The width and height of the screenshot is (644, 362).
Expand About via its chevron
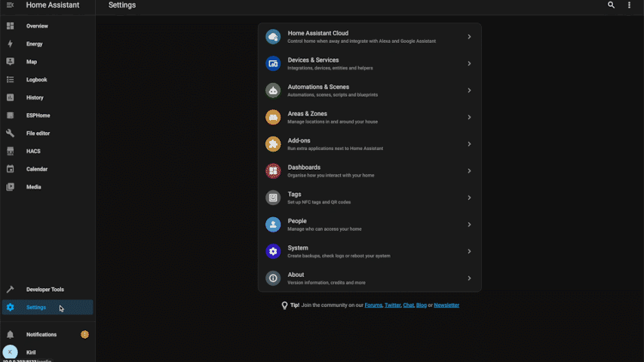pos(469,278)
